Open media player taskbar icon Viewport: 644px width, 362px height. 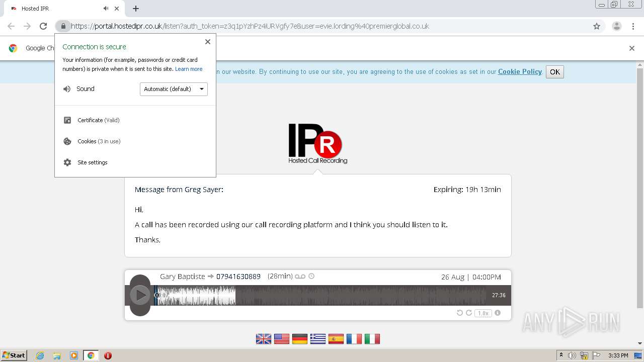[74, 355]
